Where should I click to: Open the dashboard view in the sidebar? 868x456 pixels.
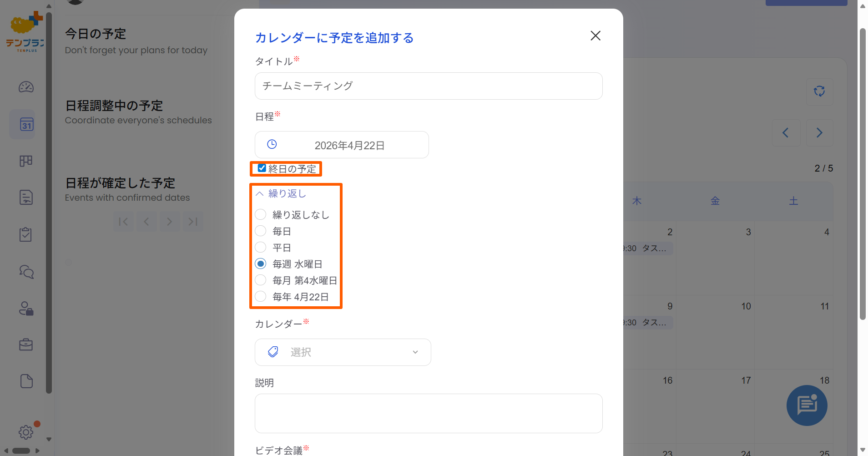tap(26, 87)
